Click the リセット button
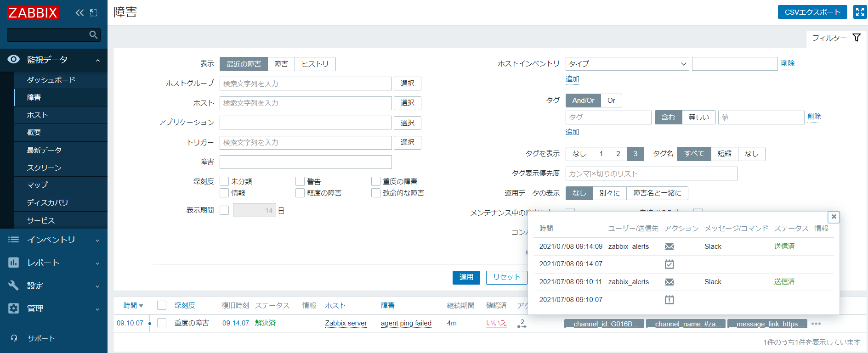868x353 pixels. 507,277
